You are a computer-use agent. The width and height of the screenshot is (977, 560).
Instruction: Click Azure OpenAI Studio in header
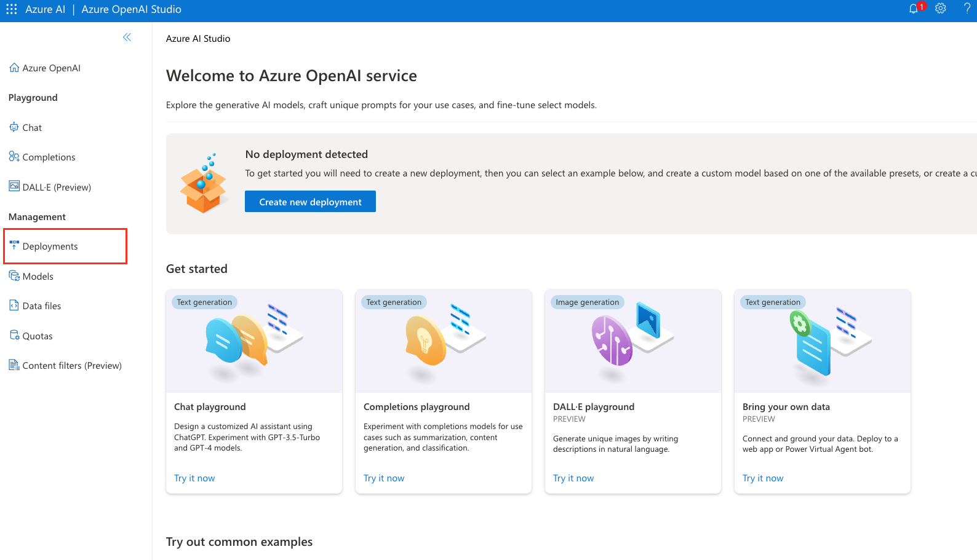[131, 9]
